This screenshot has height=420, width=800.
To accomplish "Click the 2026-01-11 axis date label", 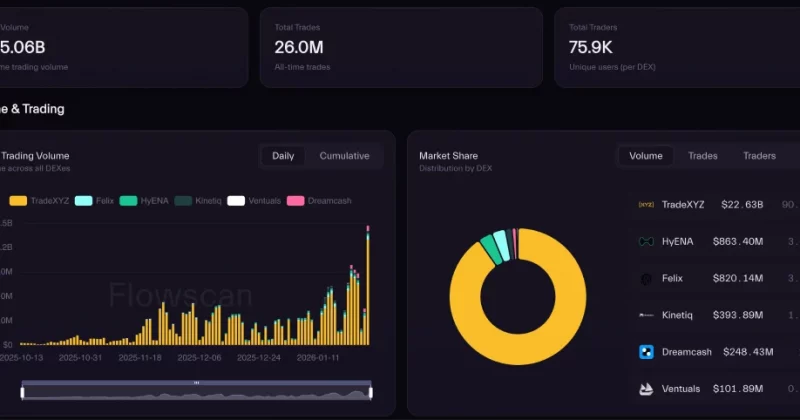I will pyautogui.click(x=318, y=358).
